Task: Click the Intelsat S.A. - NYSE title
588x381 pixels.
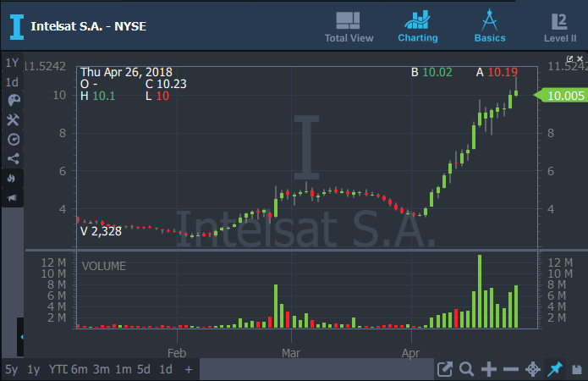Action: (89, 26)
